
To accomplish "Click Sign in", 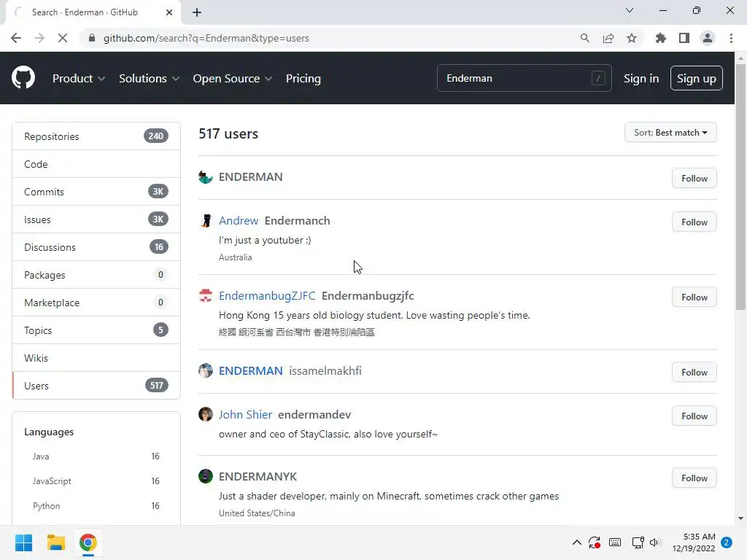I will coord(641,79).
